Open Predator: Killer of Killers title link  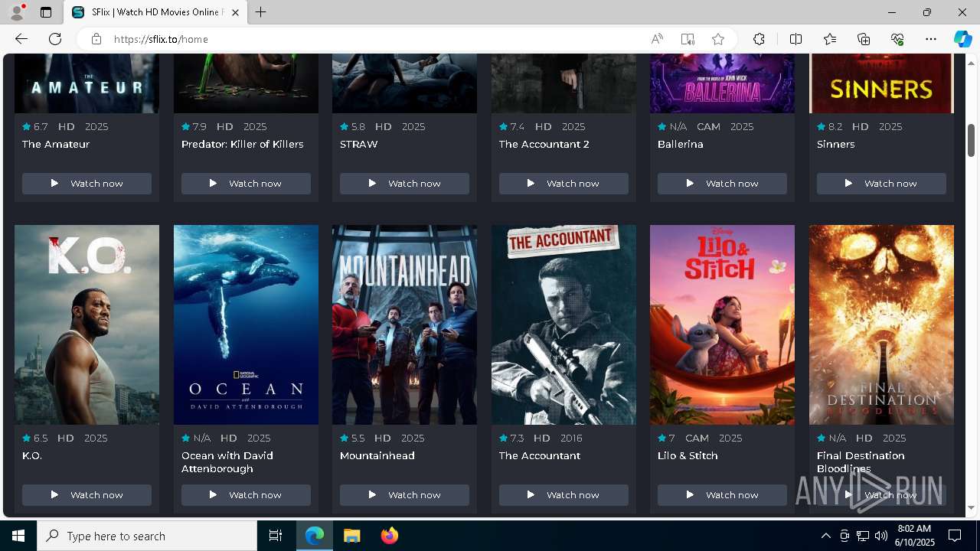pyautogui.click(x=243, y=144)
